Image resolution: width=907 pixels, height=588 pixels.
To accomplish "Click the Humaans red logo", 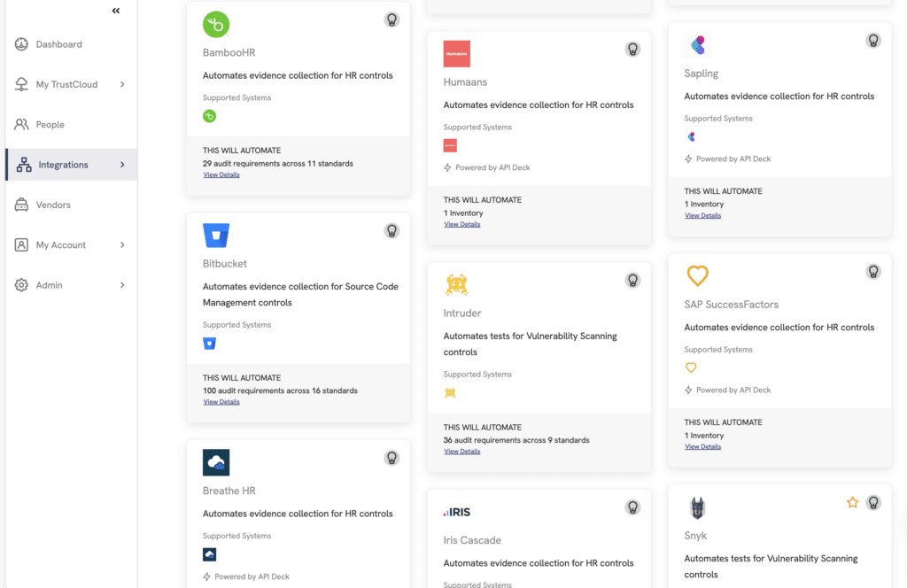I will pyautogui.click(x=456, y=54).
